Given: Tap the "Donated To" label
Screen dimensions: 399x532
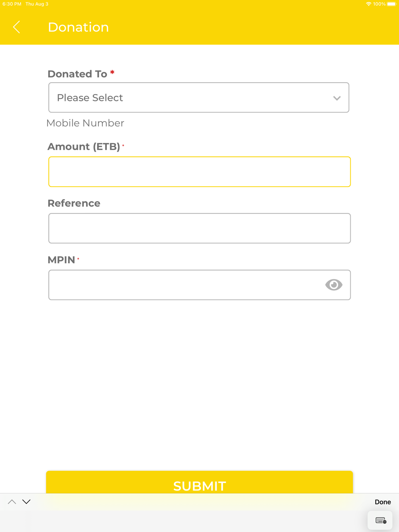Looking at the screenshot, I should [77, 74].
